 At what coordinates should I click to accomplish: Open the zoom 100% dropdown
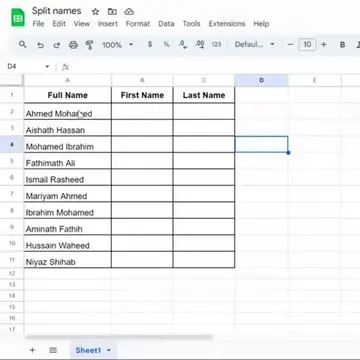tap(118, 45)
